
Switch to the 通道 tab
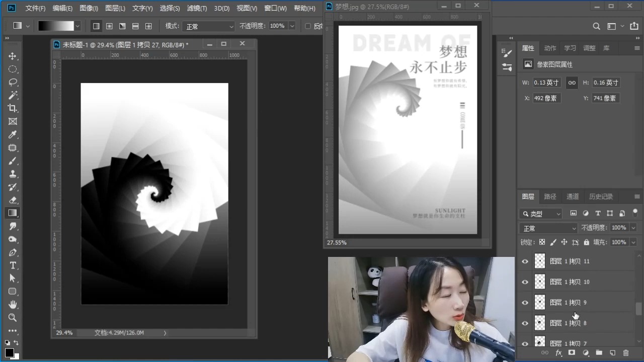click(x=573, y=197)
